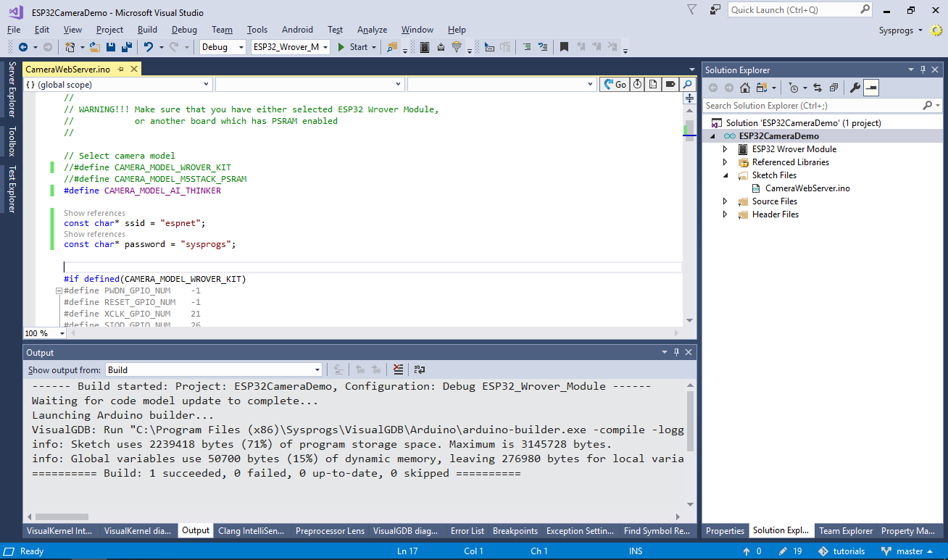Click the feedback icon in the title bar
This screenshot has height=560, width=948.
[715, 9]
